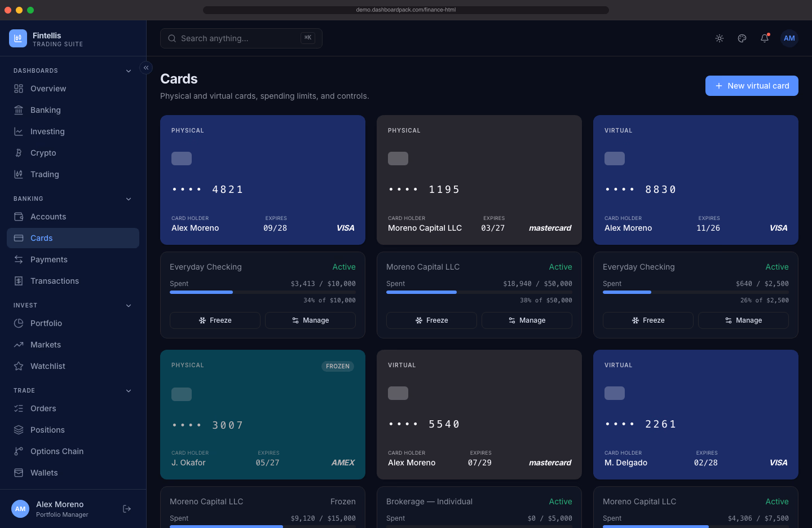Click the chip on card 4821
The height and width of the screenshot is (528, 812).
[x=182, y=159]
